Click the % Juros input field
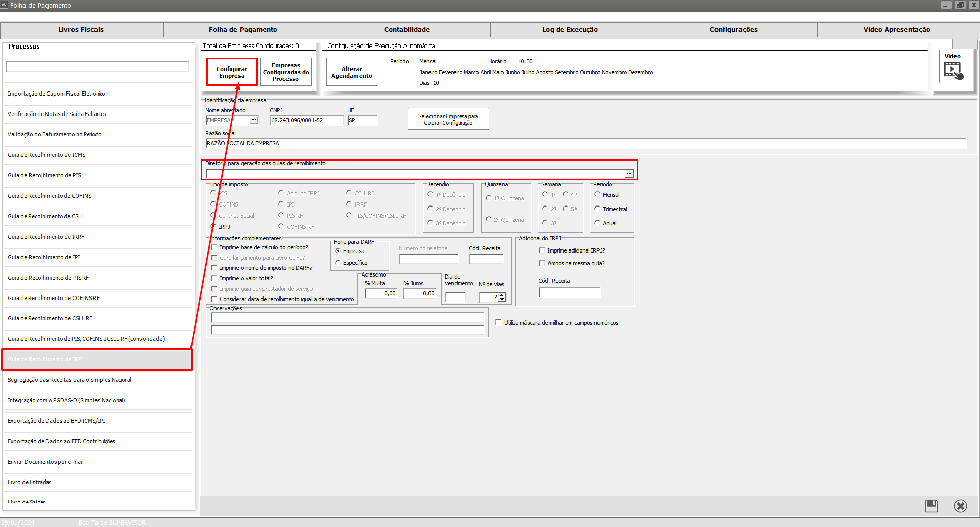 click(x=420, y=293)
